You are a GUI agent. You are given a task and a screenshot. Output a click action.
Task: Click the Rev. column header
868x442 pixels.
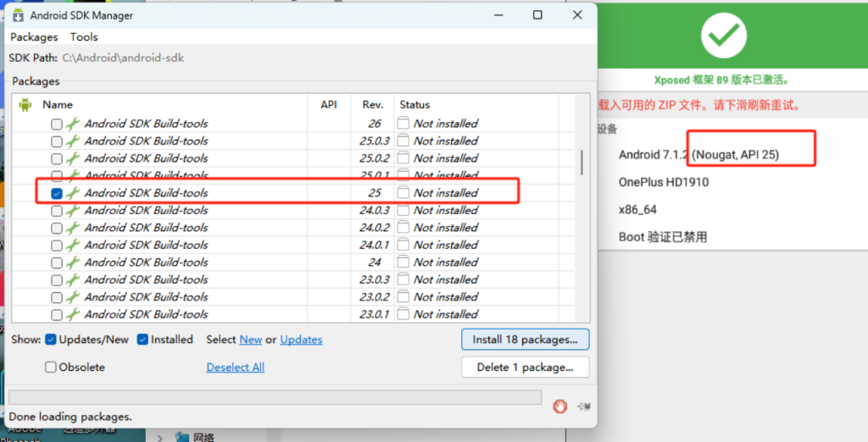[373, 104]
